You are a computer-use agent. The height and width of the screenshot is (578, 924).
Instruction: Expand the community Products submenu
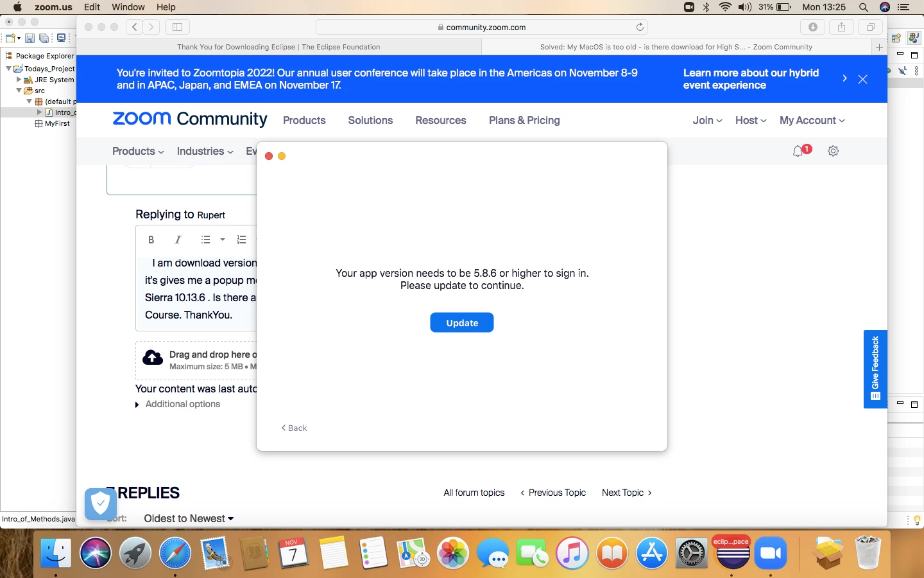(138, 151)
